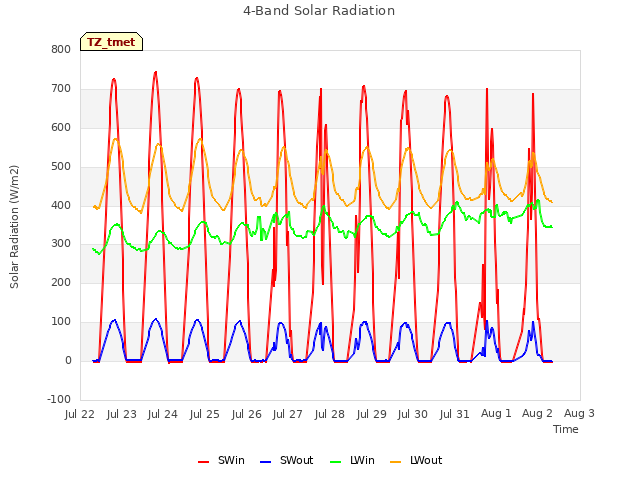
Task: Click the '700' y-axis tick label
Action: coord(61,89)
